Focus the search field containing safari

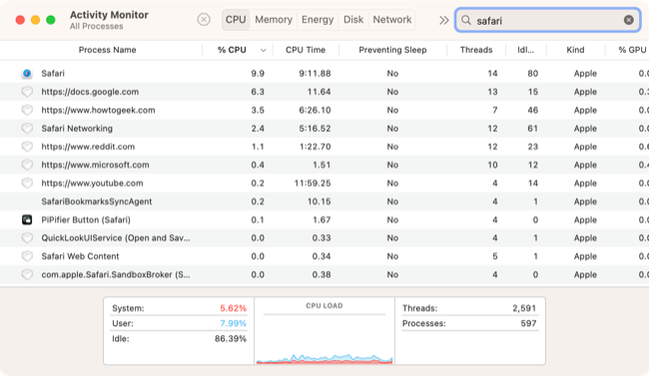click(x=548, y=20)
